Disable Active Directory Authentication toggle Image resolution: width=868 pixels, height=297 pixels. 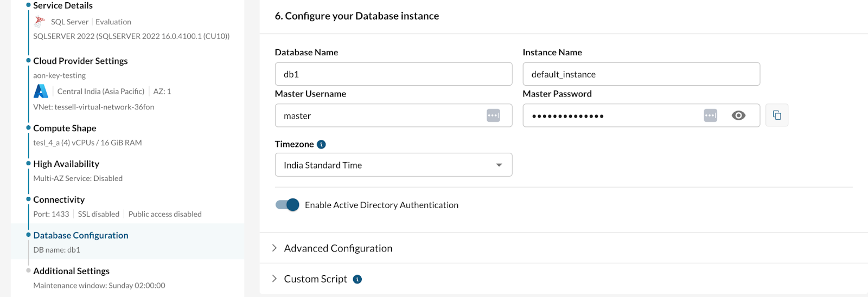point(288,205)
